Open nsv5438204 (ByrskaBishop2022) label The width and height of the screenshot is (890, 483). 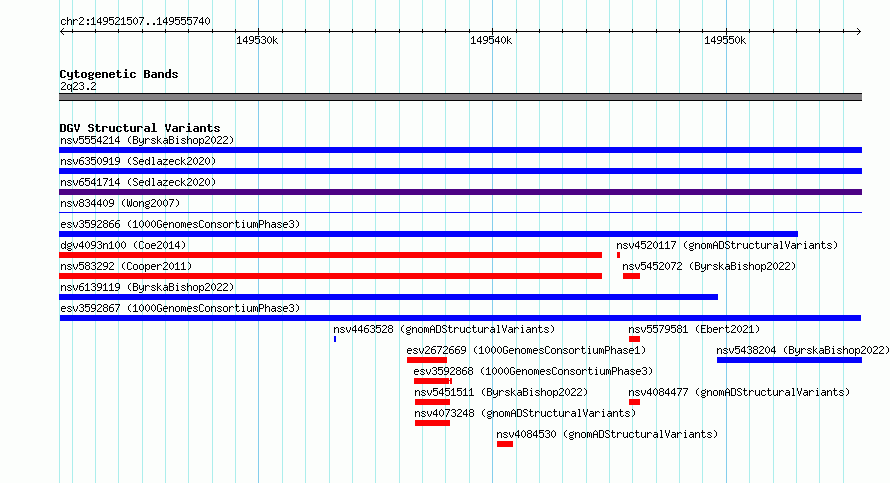coord(803,350)
